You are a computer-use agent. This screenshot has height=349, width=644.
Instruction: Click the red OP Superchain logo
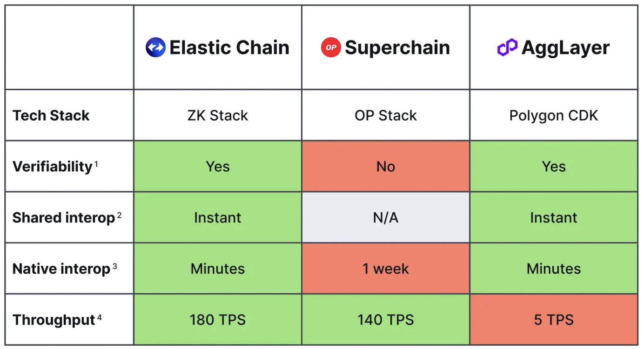[331, 47]
